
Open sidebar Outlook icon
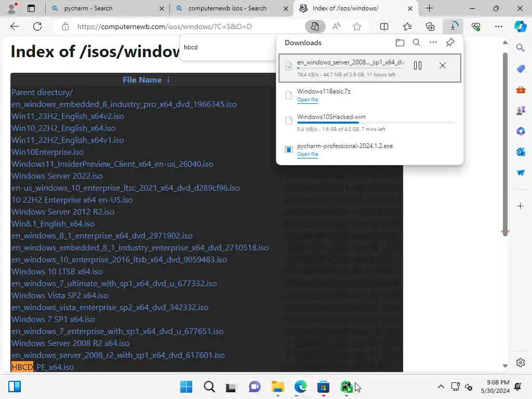tap(521, 152)
